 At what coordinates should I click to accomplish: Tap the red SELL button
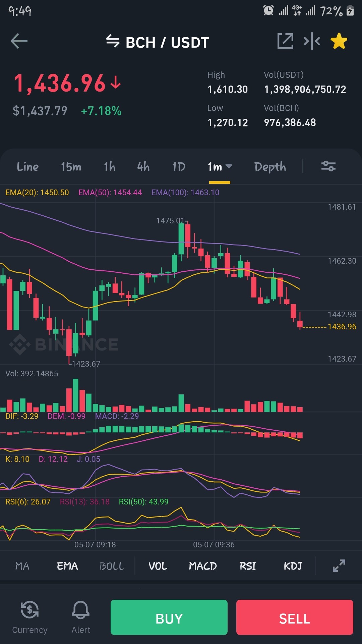click(x=295, y=617)
